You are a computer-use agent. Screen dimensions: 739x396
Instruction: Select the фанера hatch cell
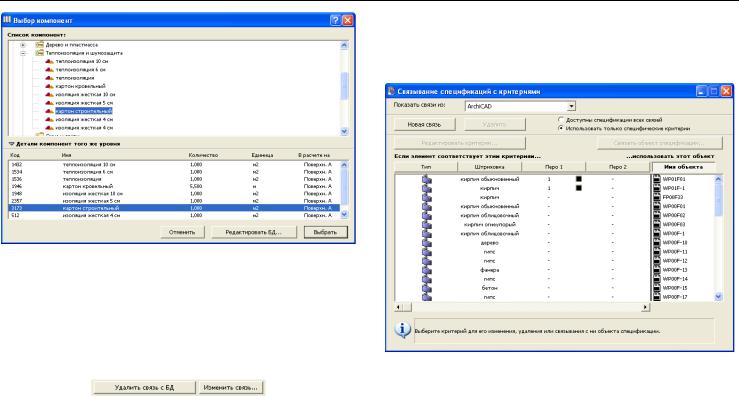490,270
